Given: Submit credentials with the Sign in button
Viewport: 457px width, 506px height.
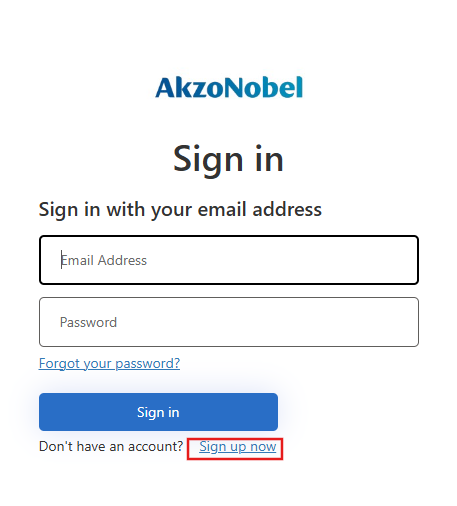Looking at the screenshot, I should (x=158, y=412).
